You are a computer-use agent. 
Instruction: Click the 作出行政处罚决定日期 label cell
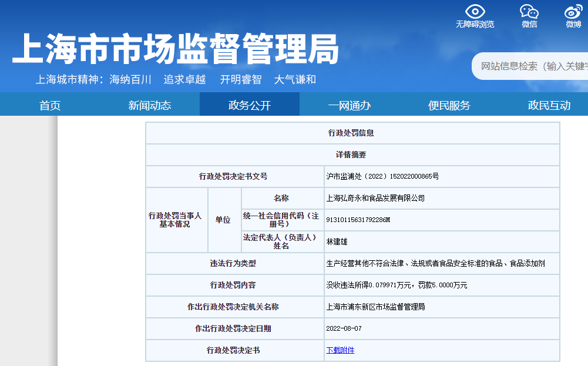pyautogui.click(x=235, y=328)
